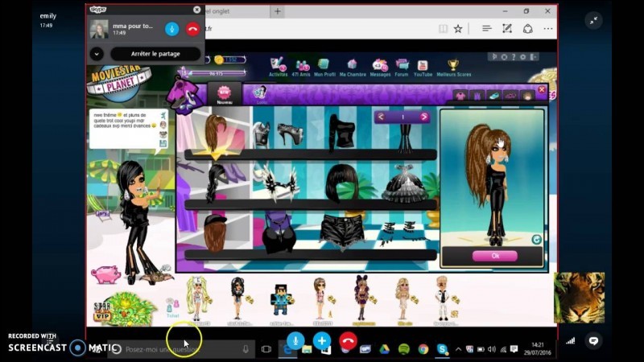The height and width of the screenshot is (362, 644).
Task: Add page to favorites star
Action: [458, 29]
